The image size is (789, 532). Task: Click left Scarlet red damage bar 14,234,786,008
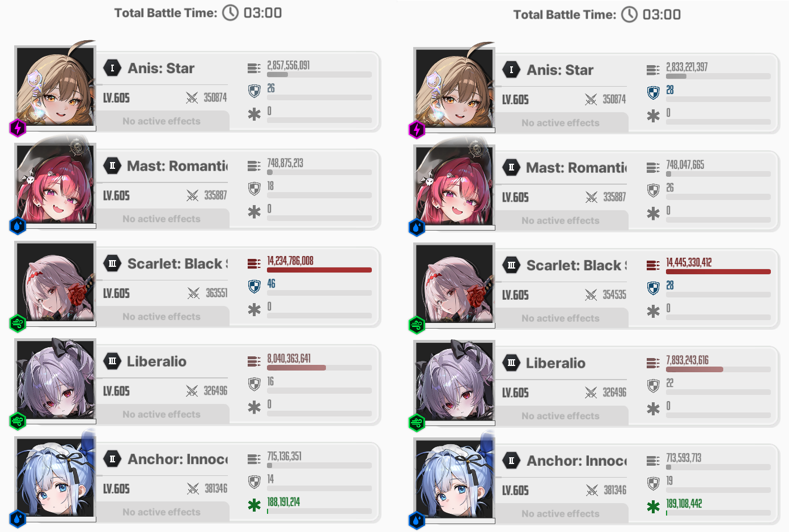point(319,270)
